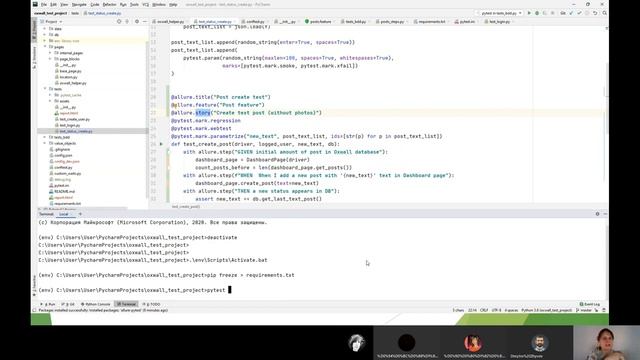
Task: Click the locate/scroll-from-source icon in Project panel
Action: tap(119, 21)
